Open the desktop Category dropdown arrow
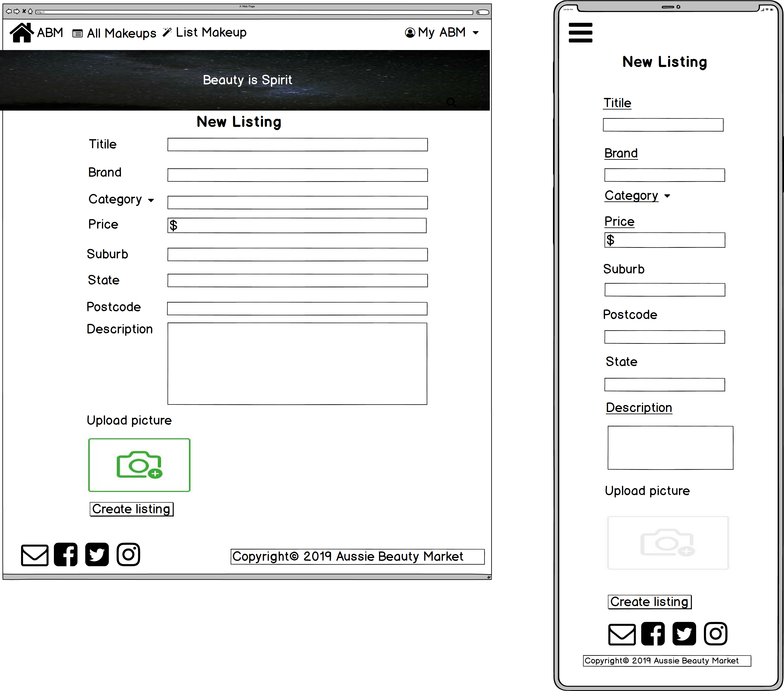Screen dimensions: 784x691 pyautogui.click(x=151, y=201)
